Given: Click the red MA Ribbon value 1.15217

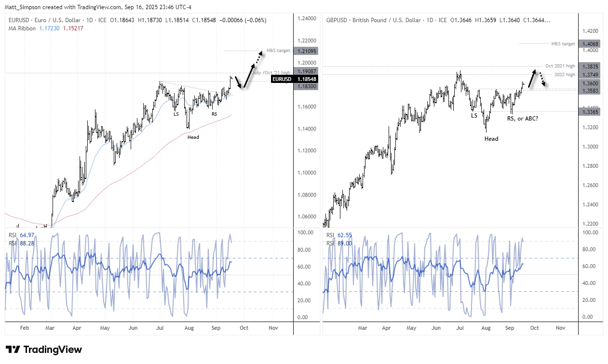Looking at the screenshot, I should pos(72,28).
